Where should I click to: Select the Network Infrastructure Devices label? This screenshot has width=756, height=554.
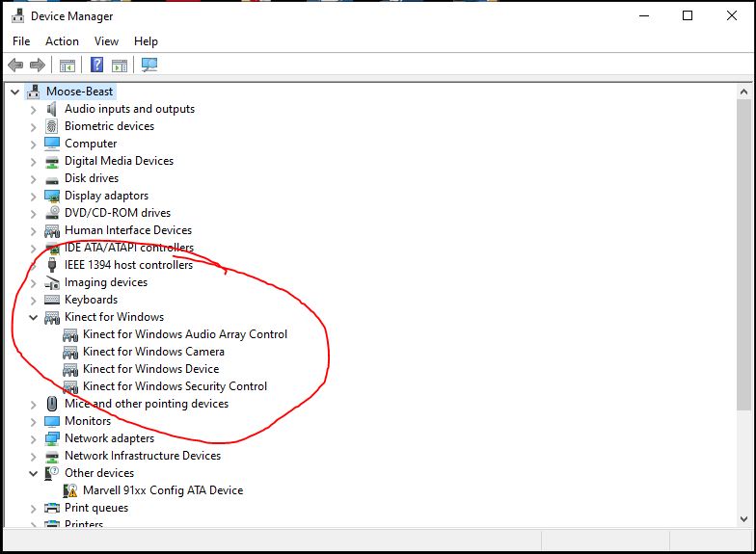[x=143, y=456]
